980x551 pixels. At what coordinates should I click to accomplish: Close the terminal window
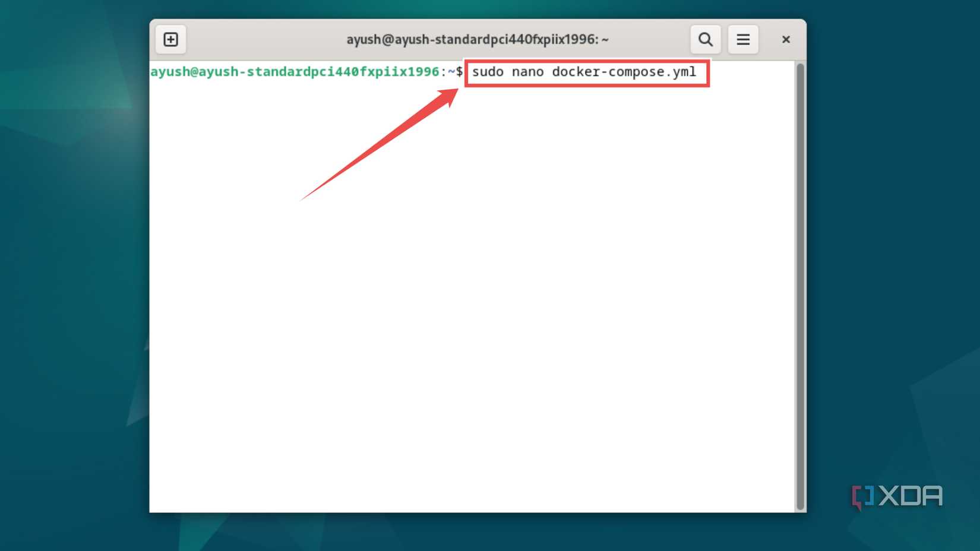(786, 39)
